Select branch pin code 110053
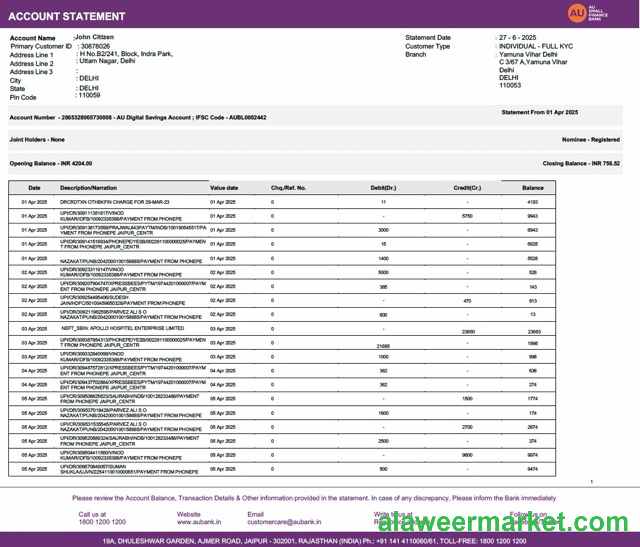 click(x=510, y=85)
